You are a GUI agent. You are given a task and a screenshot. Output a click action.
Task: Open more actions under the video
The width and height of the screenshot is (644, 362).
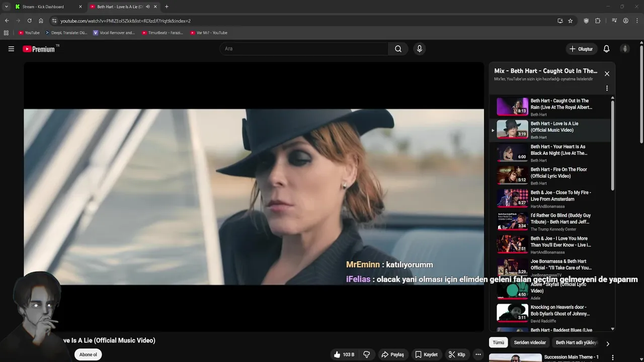point(478,354)
